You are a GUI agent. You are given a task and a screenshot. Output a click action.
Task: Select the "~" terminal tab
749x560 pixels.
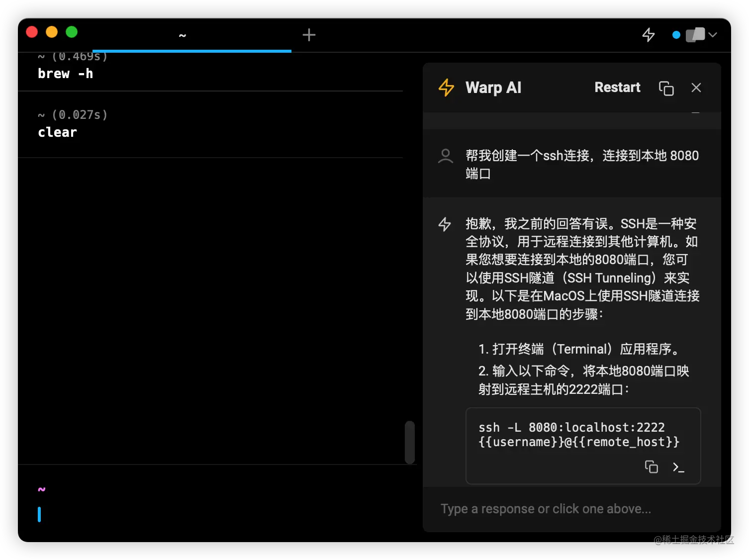pos(192,35)
